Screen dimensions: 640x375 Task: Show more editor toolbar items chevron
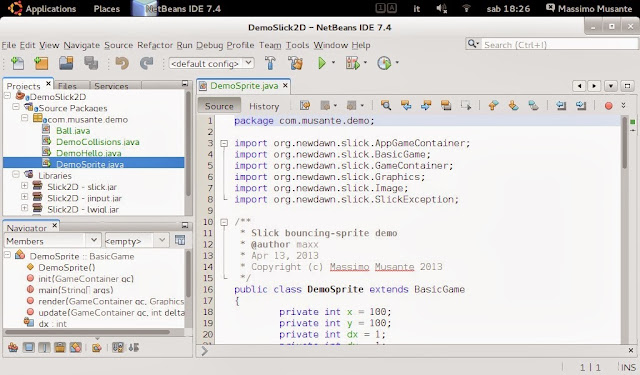click(x=623, y=106)
